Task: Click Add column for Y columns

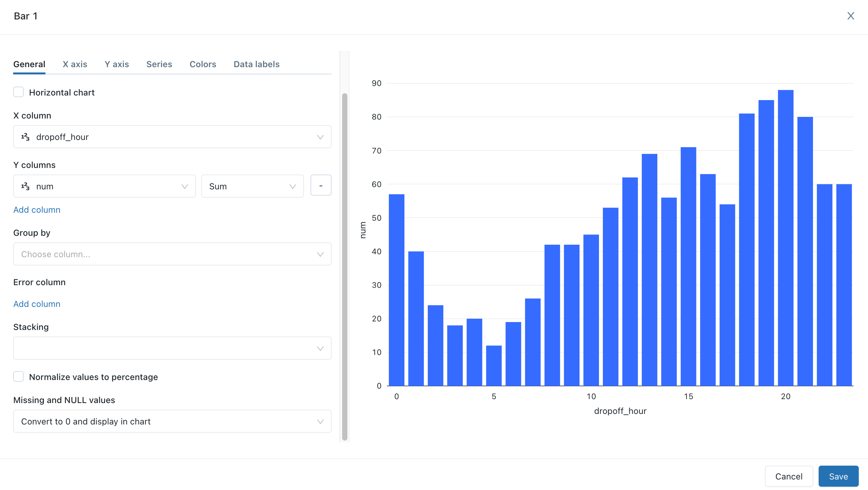Action: click(37, 209)
